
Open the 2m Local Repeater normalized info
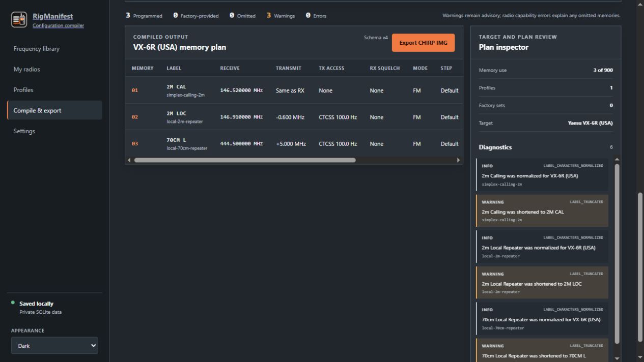pos(542,247)
